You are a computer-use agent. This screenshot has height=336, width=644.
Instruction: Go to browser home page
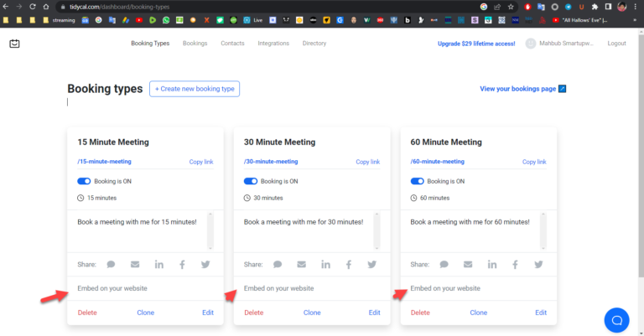[x=46, y=7]
